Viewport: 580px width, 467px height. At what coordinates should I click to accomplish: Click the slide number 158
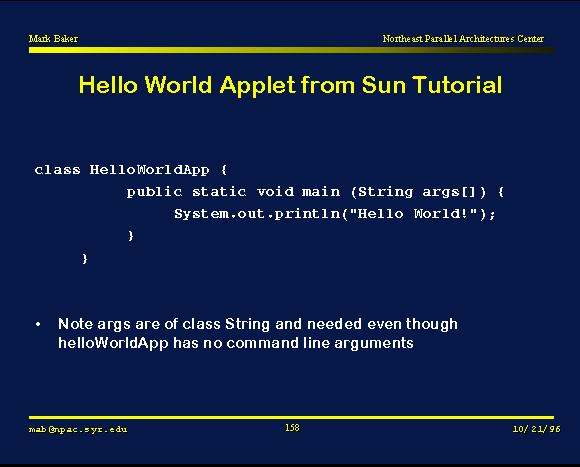coord(292,428)
